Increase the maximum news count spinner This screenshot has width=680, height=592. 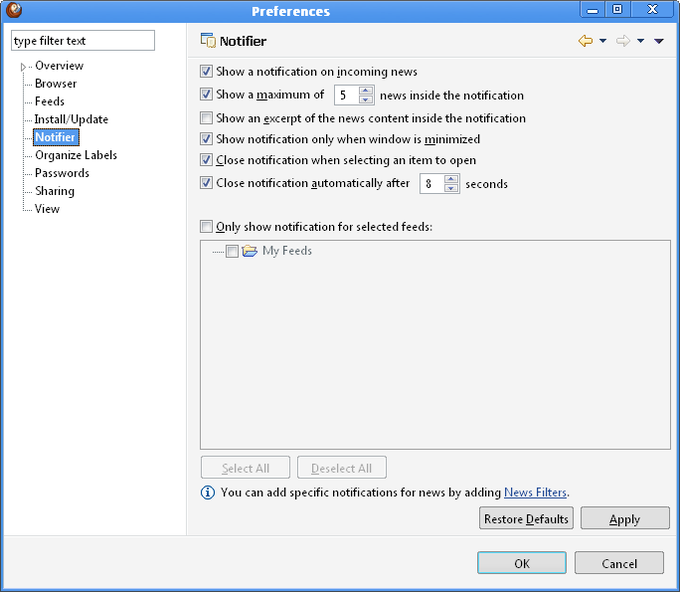coord(366,91)
